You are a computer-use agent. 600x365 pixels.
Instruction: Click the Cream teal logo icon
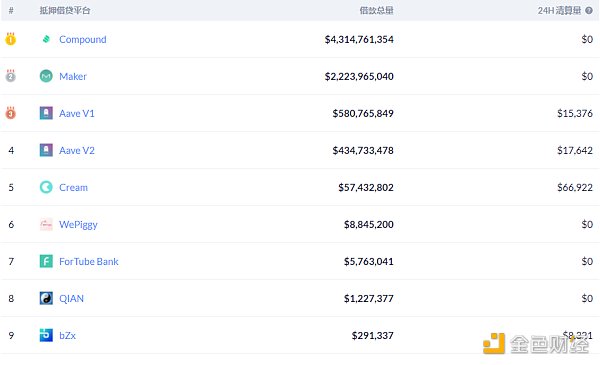(46, 187)
